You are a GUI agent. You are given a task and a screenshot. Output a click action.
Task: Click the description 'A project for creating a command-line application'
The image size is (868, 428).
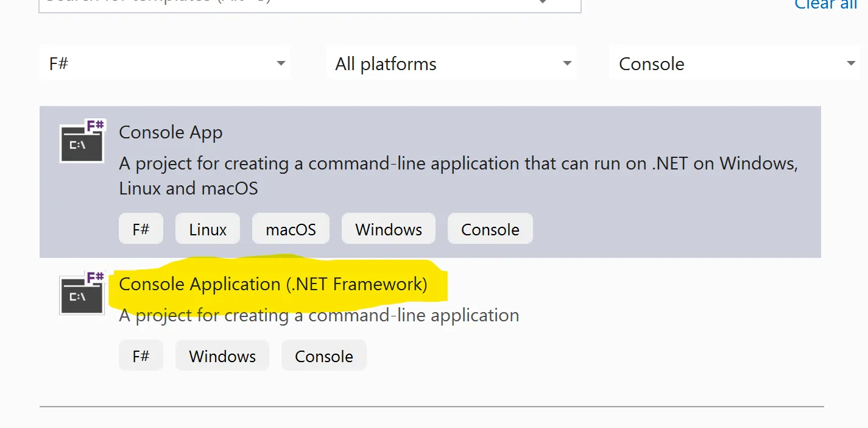[319, 315]
